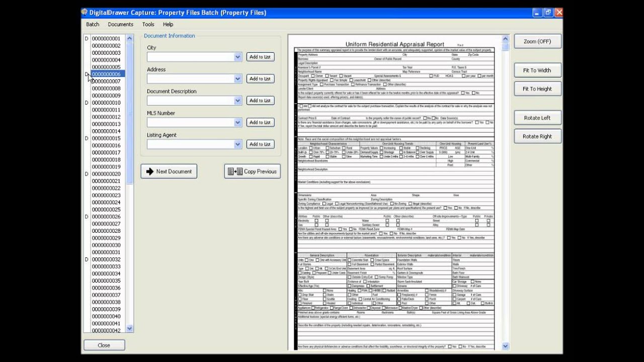The image size is (644, 362).
Task: Fit document to width
Action: click(x=538, y=70)
